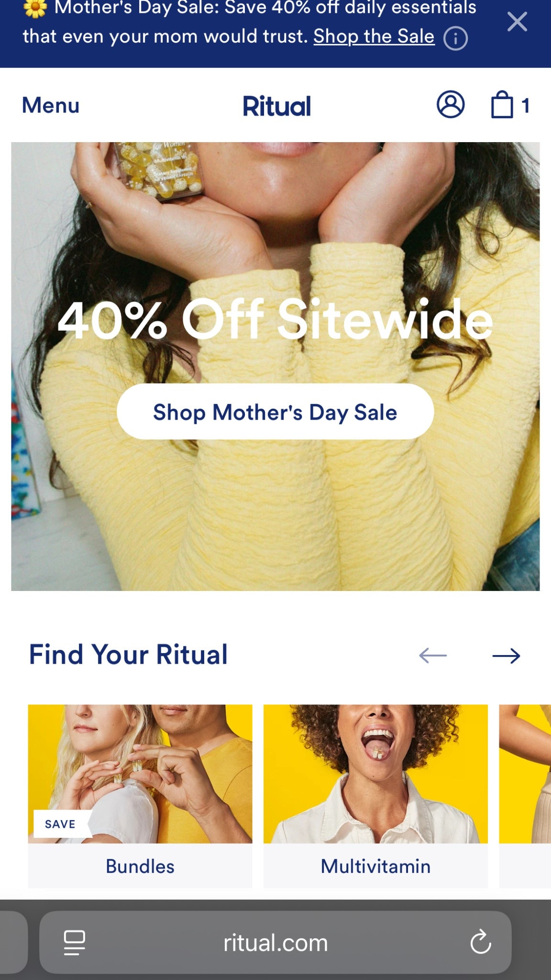Tap the SAVE badge on Bundles
The width and height of the screenshot is (551, 980).
coord(61,824)
